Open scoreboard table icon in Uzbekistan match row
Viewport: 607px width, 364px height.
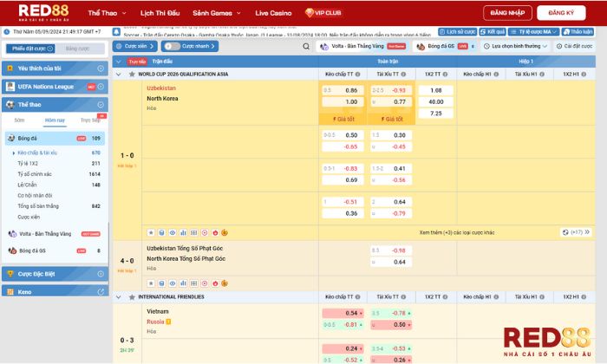194,232
